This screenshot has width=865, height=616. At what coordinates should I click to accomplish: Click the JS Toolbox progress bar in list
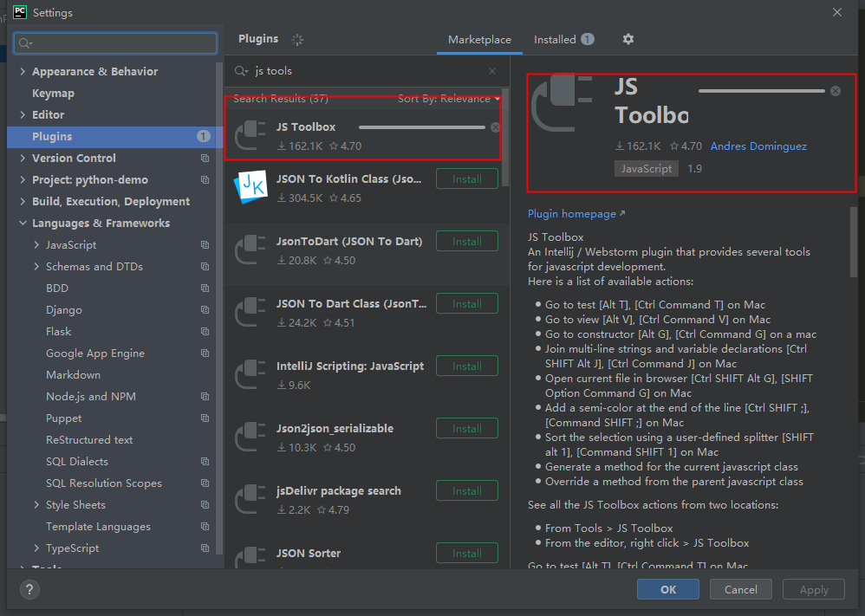click(x=422, y=127)
